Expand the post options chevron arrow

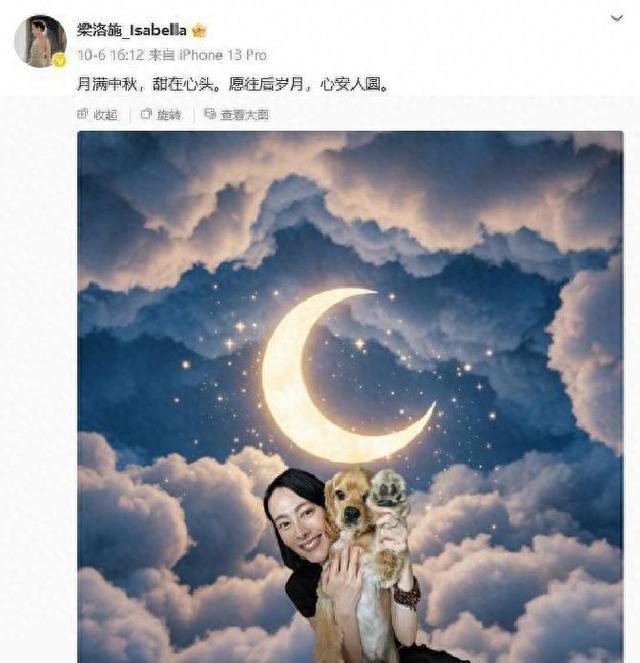click(x=617, y=18)
